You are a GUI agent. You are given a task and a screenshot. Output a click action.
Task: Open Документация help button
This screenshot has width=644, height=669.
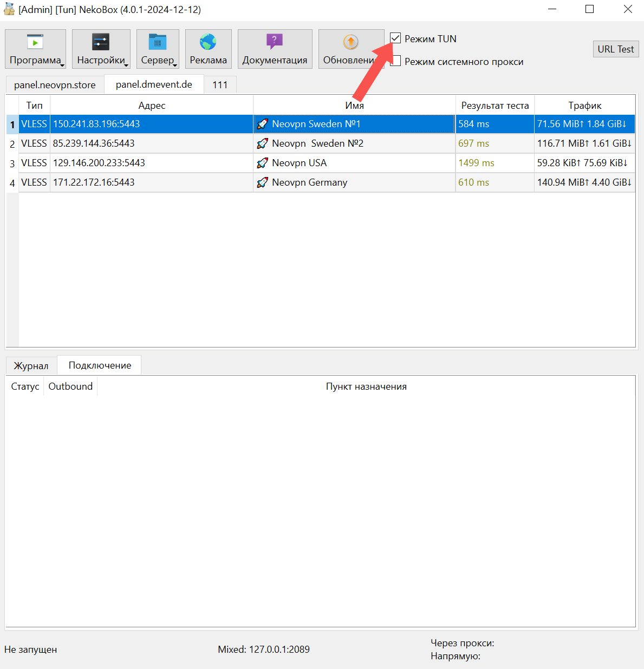(x=275, y=49)
